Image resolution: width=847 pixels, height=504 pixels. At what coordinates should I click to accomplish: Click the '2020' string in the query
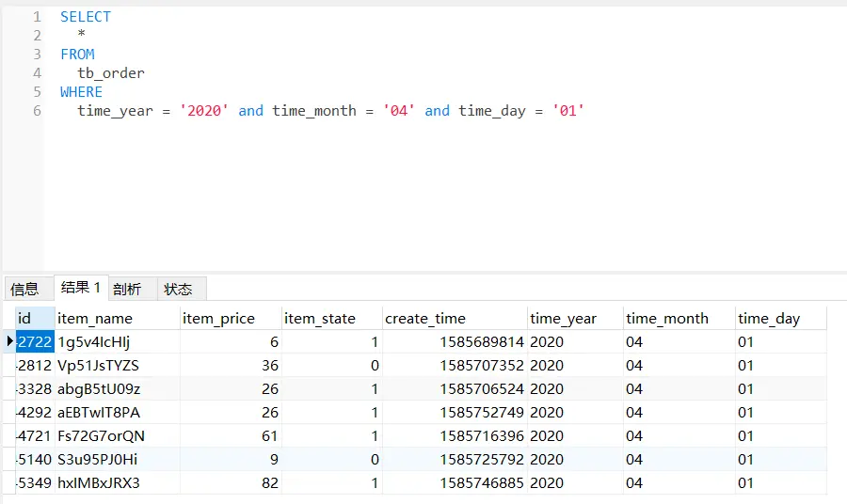pyautogui.click(x=204, y=110)
